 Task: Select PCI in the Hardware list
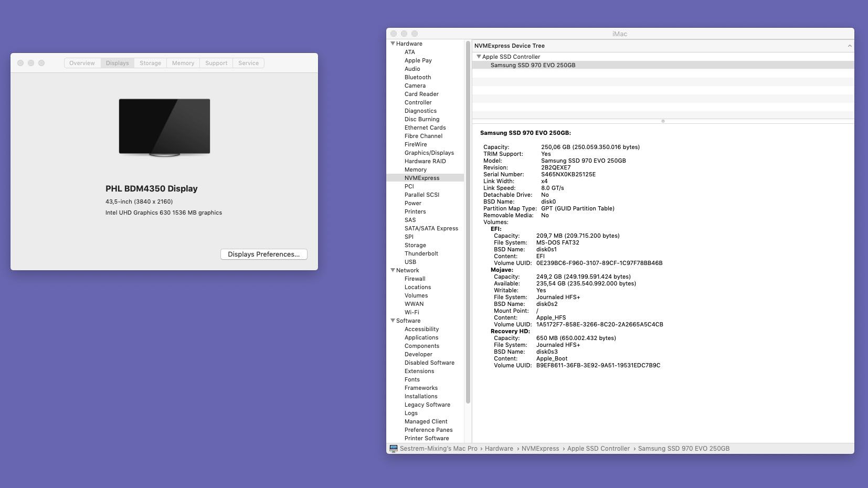click(409, 186)
